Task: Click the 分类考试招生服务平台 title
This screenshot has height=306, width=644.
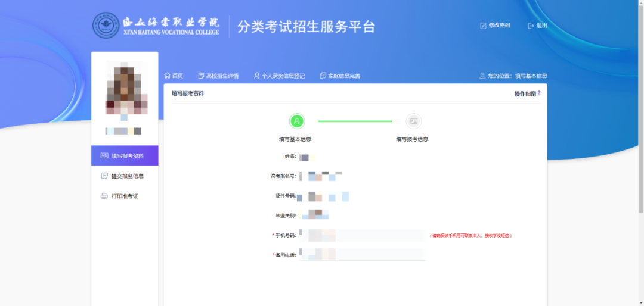Action: pyautogui.click(x=306, y=26)
